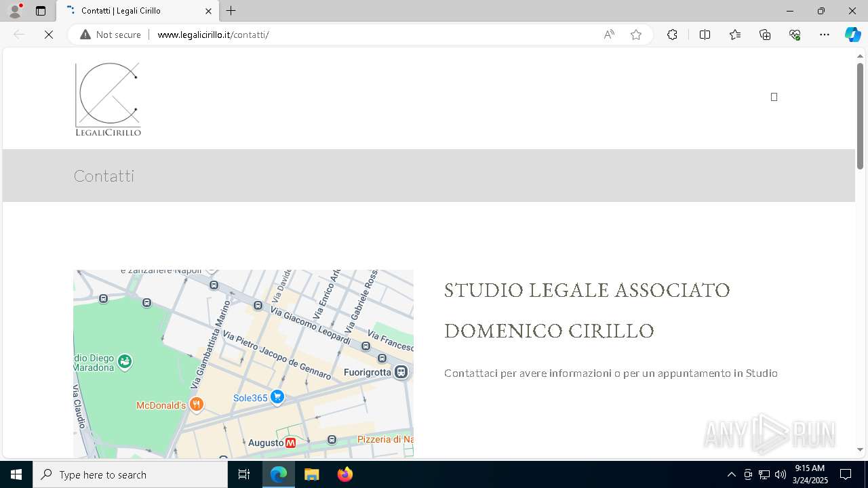
Task: Click the vertical scrollbar thumb
Action: coord(860,115)
